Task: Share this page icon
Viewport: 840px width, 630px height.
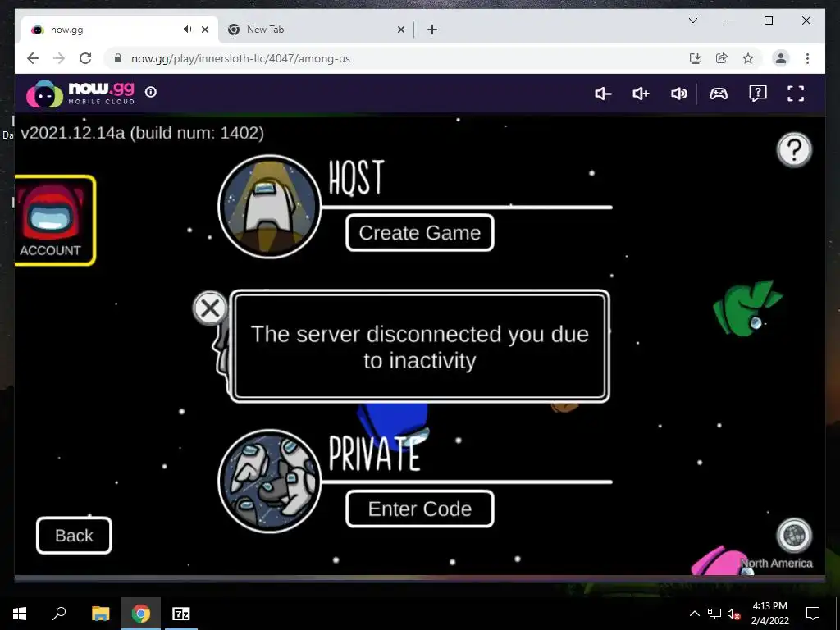Action: coord(722,58)
